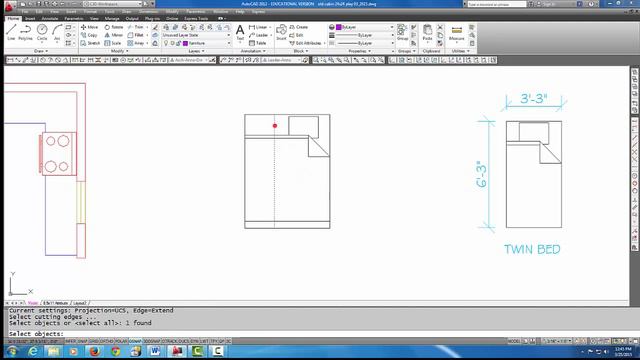Select the Circle tool
Screen dimensions: 640x360
click(42, 32)
